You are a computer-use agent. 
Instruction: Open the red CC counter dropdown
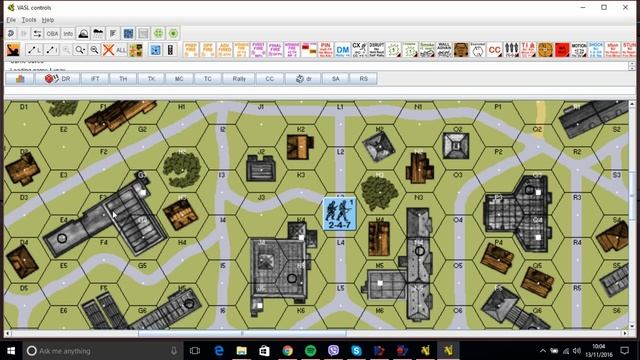pyautogui.click(x=494, y=49)
